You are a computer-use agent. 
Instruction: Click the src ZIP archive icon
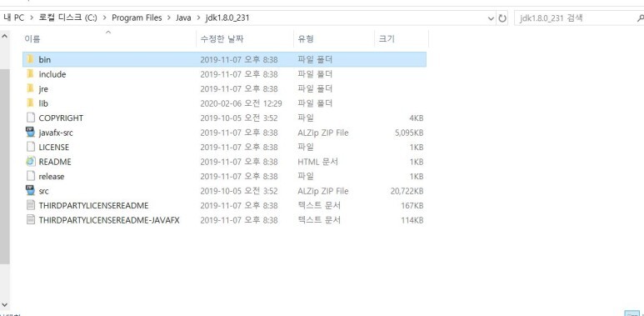click(30, 191)
